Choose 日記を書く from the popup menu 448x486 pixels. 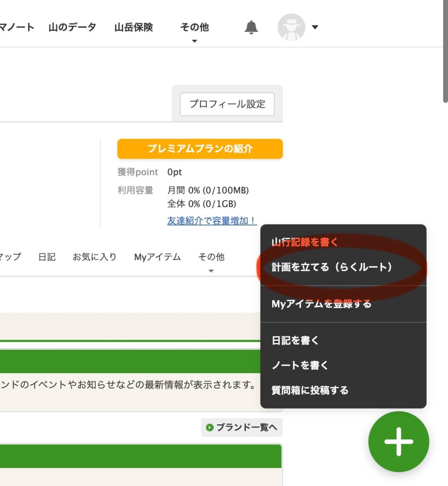(x=295, y=340)
